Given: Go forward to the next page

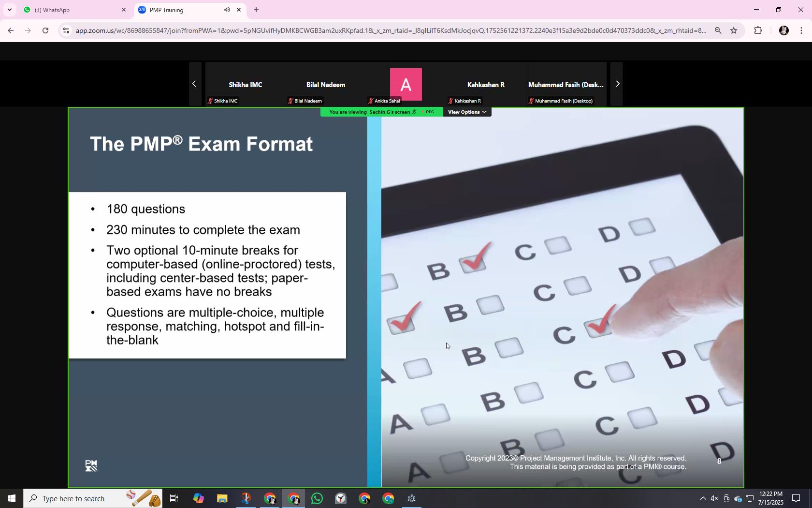Looking at the screenshot, I should (x=28, y=30).
